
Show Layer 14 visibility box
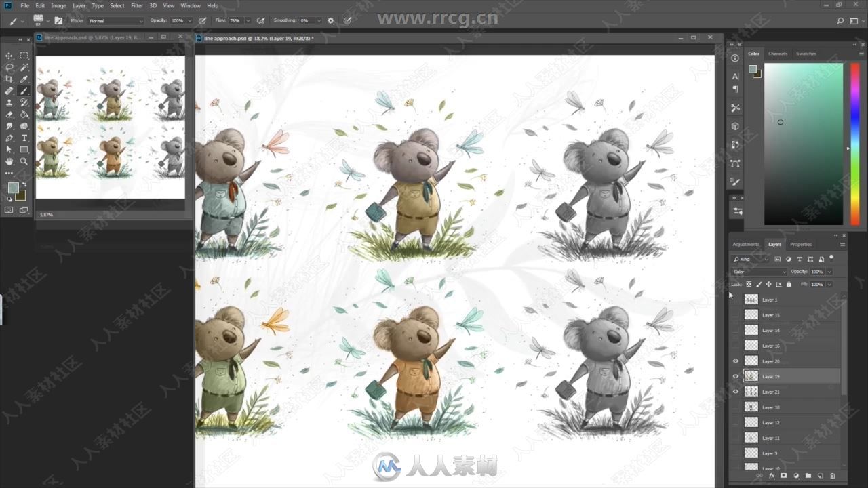coord(736,330)
